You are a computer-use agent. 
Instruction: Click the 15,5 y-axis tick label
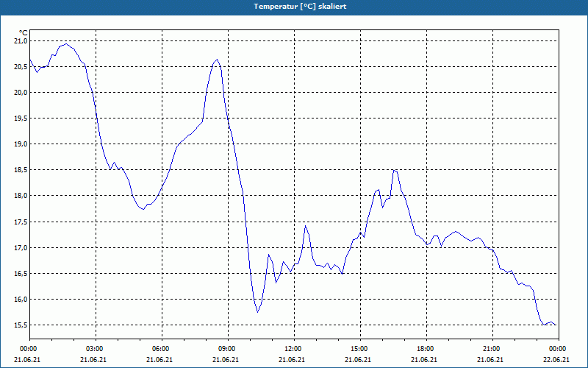21,325
